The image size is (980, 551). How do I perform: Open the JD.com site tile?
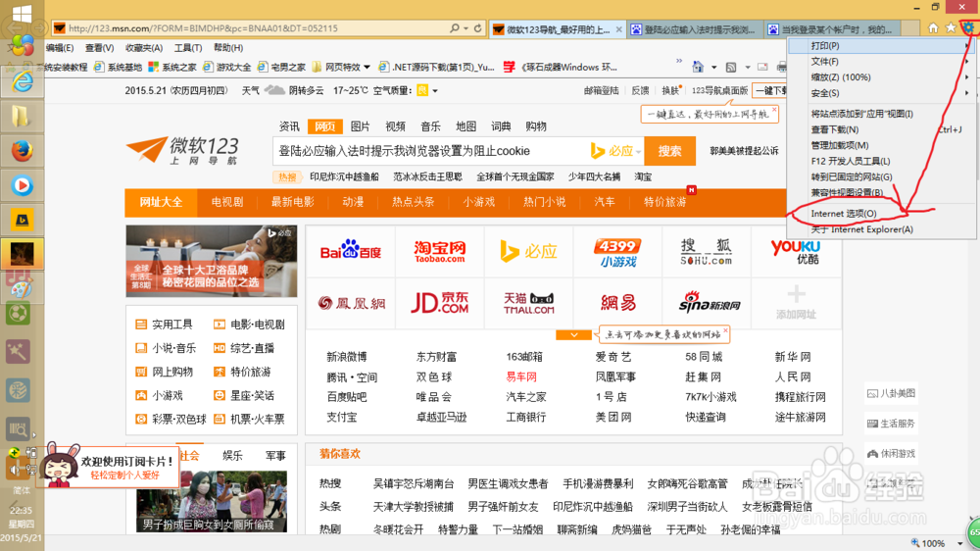point(439,303)
